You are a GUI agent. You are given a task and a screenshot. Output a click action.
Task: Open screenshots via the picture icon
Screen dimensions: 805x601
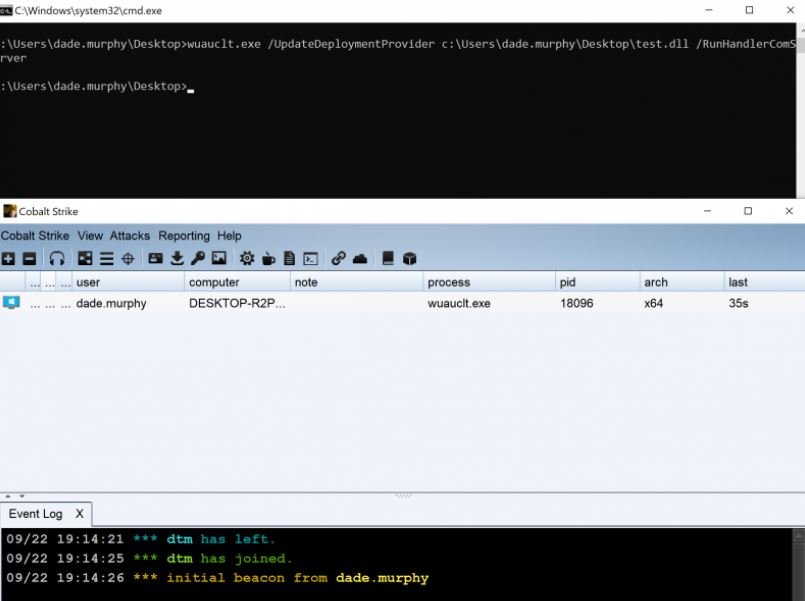click(x=219, y=258)
